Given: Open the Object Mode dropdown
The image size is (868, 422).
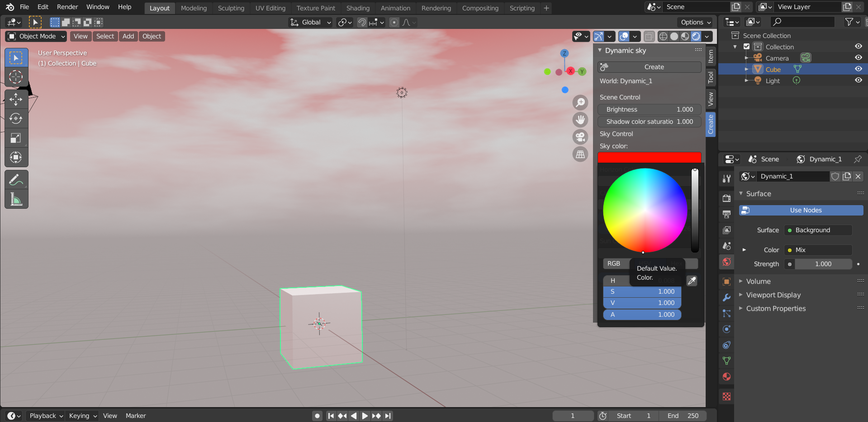Looking at the screenshot, I should (x=36, y=37).
